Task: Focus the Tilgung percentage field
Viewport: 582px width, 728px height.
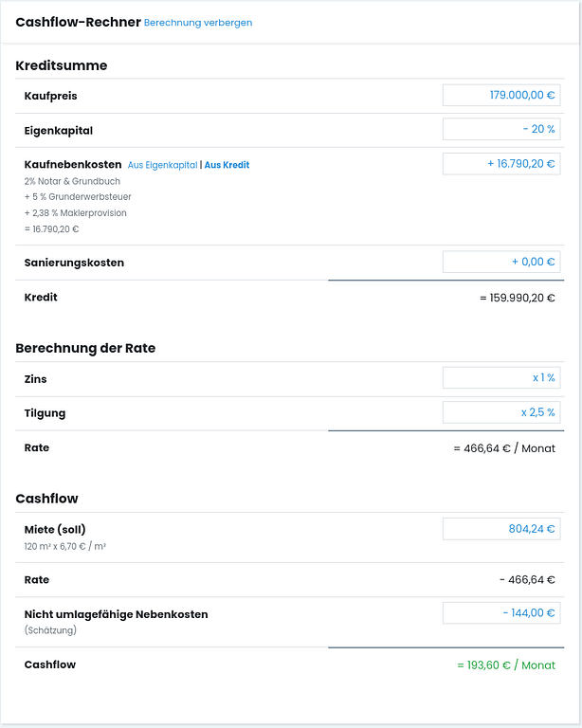Action: (x=500, y=412)
